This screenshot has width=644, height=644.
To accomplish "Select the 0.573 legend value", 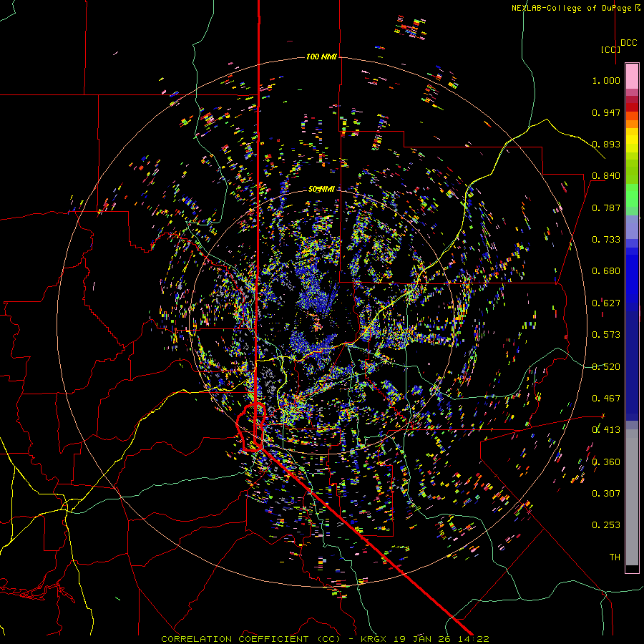I will pyautogui.click(x=606, y=335).
